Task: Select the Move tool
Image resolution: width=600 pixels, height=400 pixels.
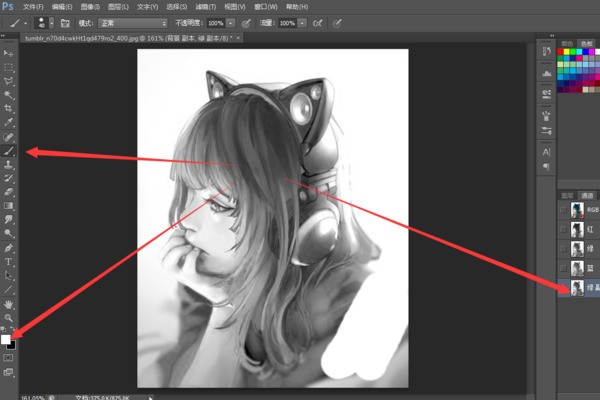Action: coord(9,52)
